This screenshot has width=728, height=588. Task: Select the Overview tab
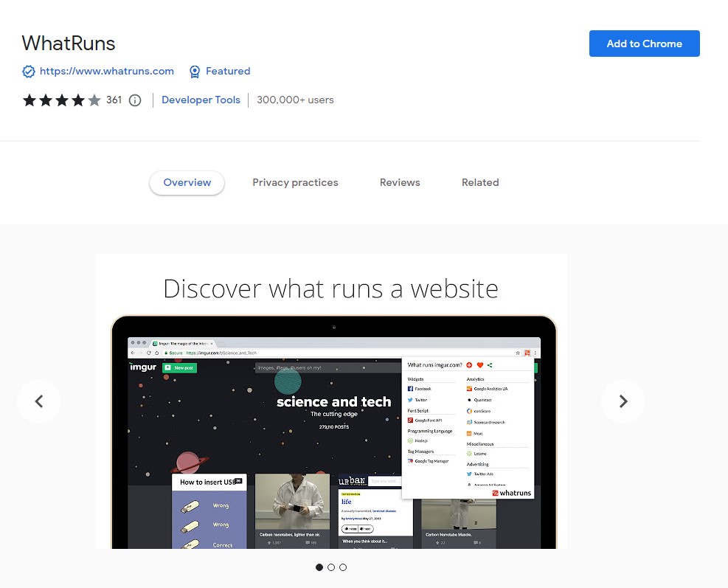(x=187, y=182)
